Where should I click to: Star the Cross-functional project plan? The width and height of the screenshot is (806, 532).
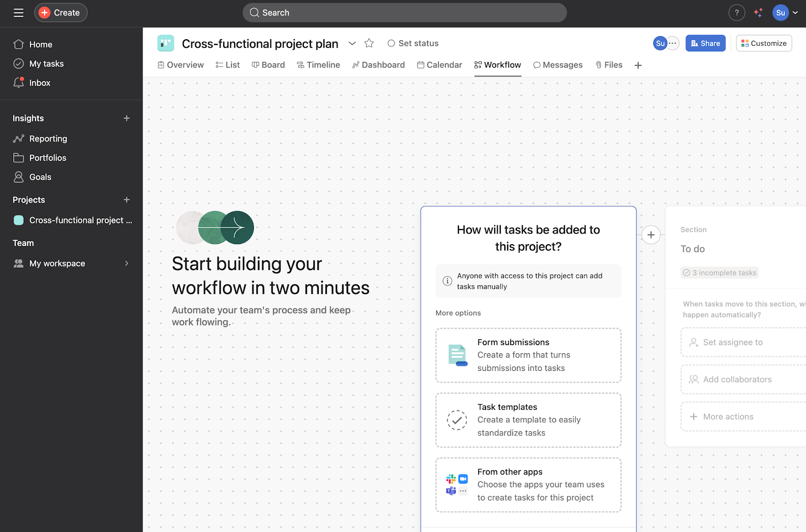tap(369, 43)
